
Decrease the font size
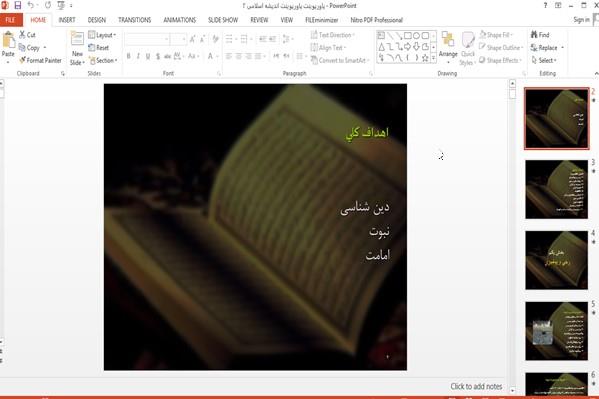[202, 39]
